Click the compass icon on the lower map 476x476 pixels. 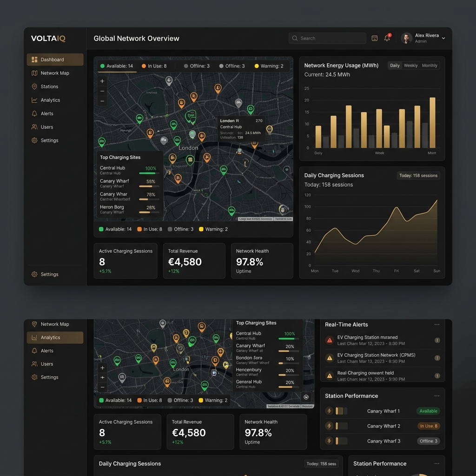click(306, 397)
